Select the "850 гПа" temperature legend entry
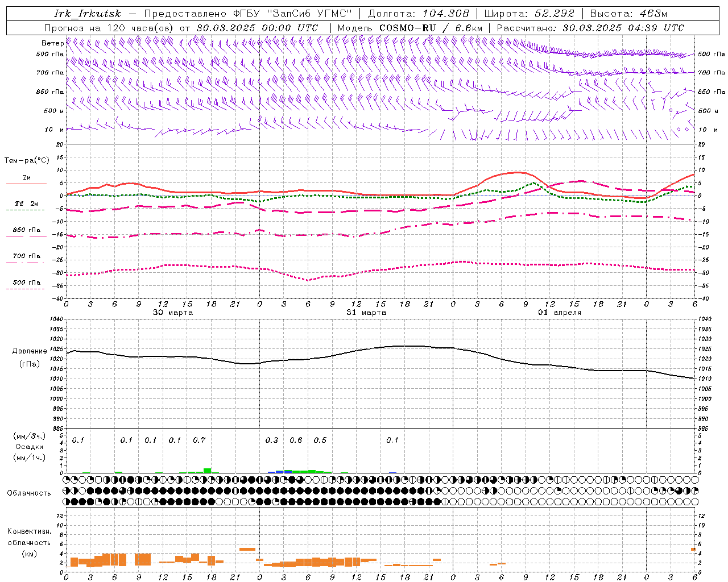The height and width of the screenshot is (582, 728). pyautogui.click(x=27, y=230)
